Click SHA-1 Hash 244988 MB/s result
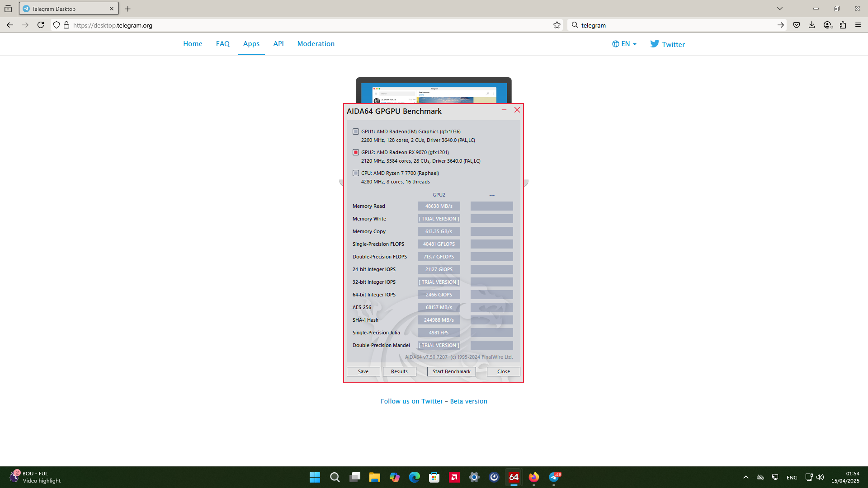 click(x=439, y=320)
